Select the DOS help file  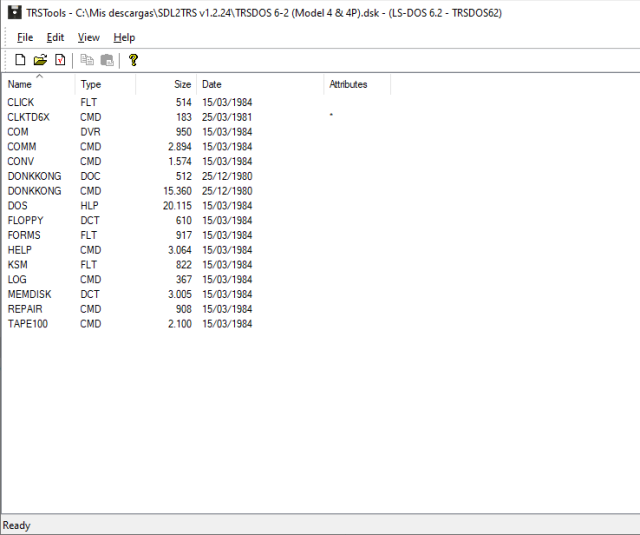click(x=18, y=206)
